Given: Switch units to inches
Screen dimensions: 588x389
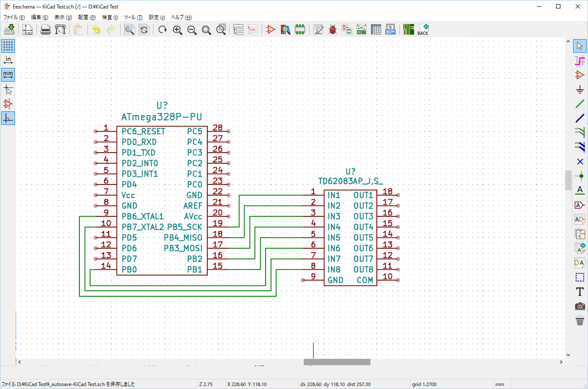Looking at the screenshot, I should [x=8, y=60].
